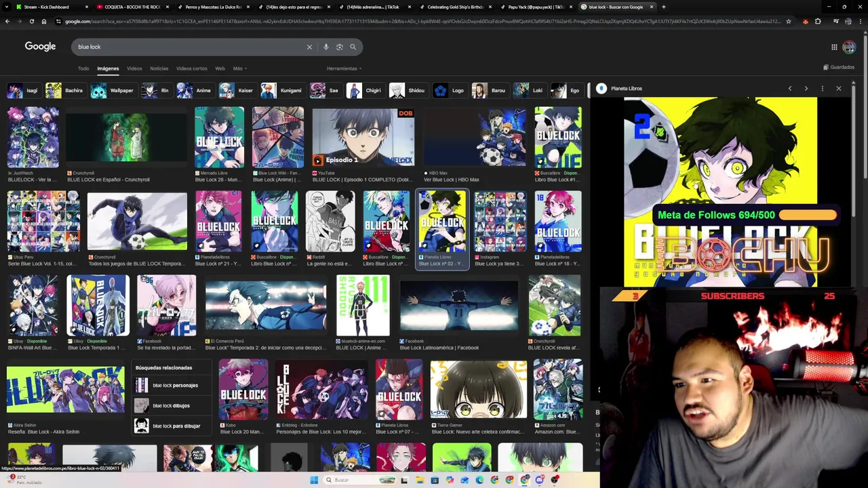868x488 pixels.
Task: Click the magnifier search button
Action: pos(353,47)
